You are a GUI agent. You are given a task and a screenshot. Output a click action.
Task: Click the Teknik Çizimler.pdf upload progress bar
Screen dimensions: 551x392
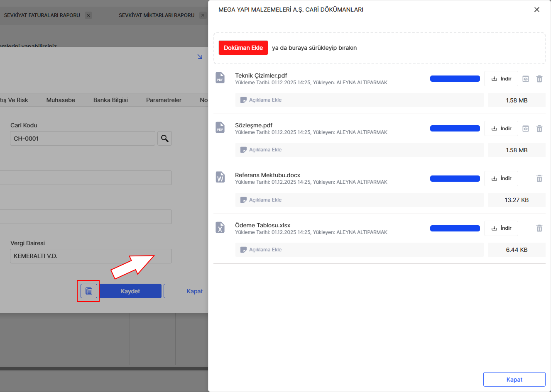click(455, 79)
